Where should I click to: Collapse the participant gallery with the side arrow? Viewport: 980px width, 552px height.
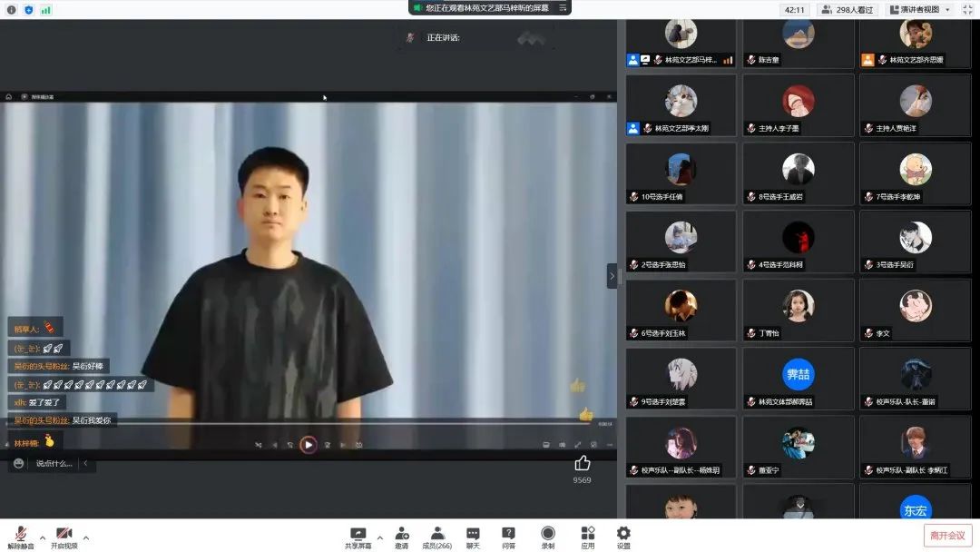click(x=612, y=276)
